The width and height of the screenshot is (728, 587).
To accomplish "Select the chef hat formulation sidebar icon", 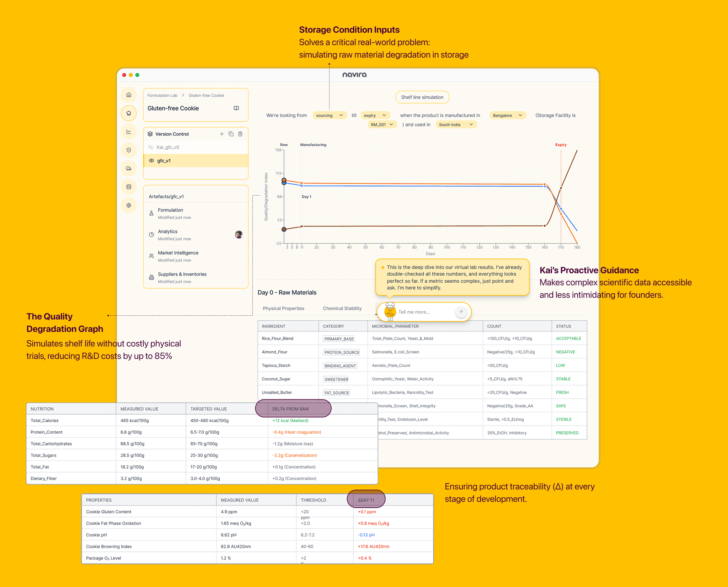I will pos(129,113).
